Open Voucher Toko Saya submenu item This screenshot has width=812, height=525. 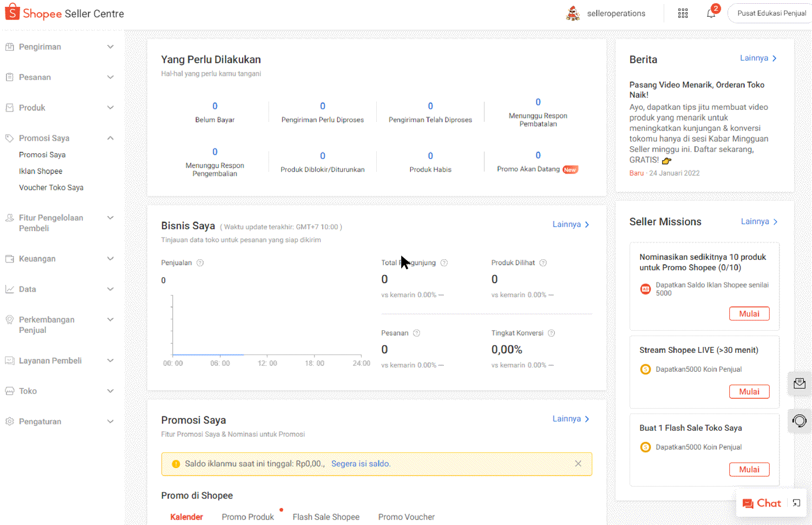pyautogui.click(x=51, y=188)
